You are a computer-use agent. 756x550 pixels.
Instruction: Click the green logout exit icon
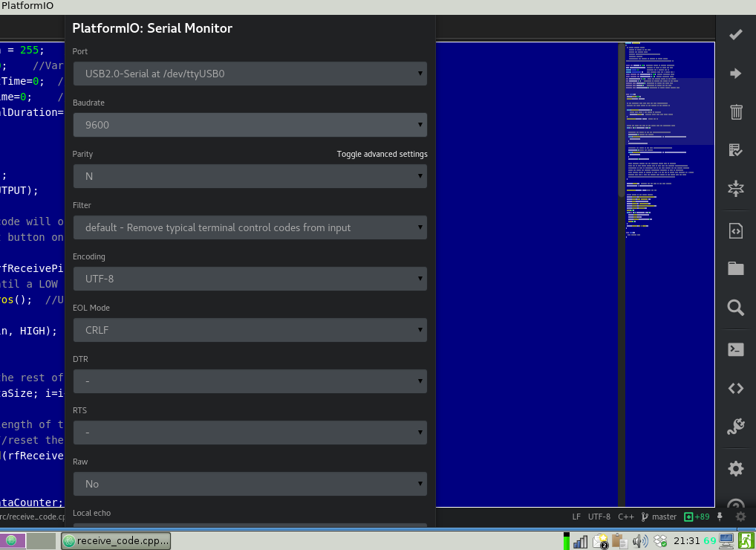746,541
